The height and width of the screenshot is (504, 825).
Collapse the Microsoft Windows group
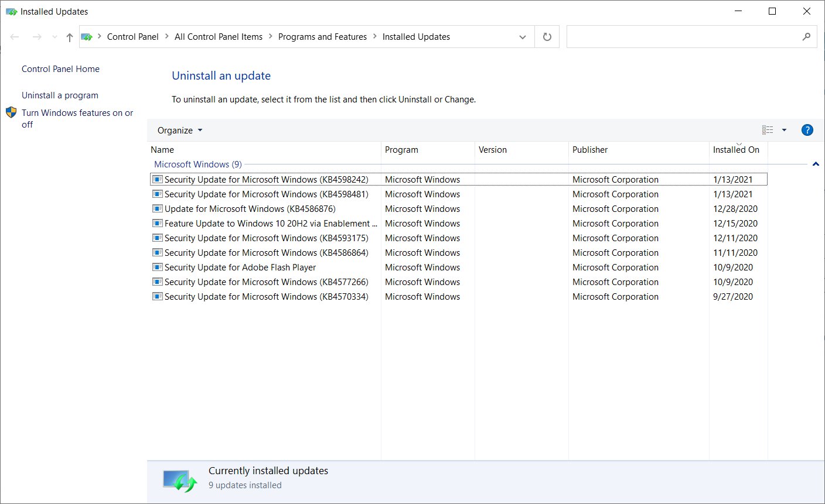pyautogui.click(x=816, y=164)
